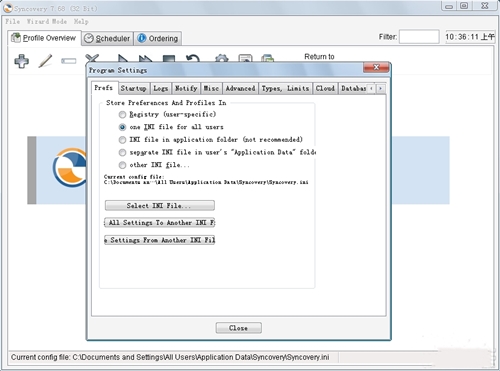The image size is (500, 371).
Task: Click the scissors delete profile icon
Action: [x=92, y=58]
